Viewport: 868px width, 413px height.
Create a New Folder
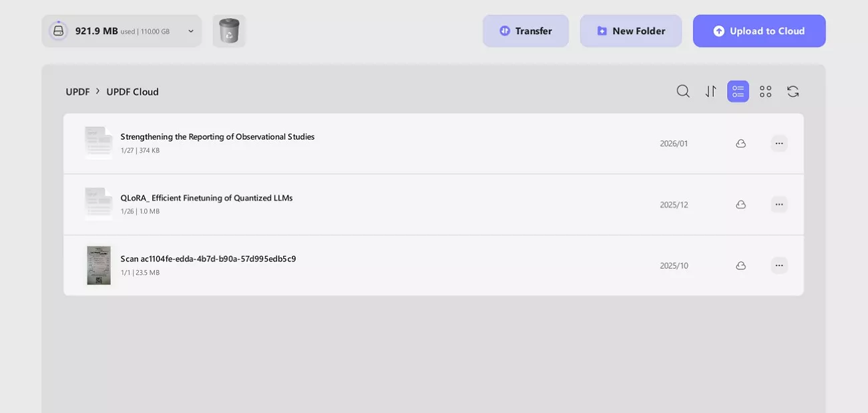pos(630,31)
